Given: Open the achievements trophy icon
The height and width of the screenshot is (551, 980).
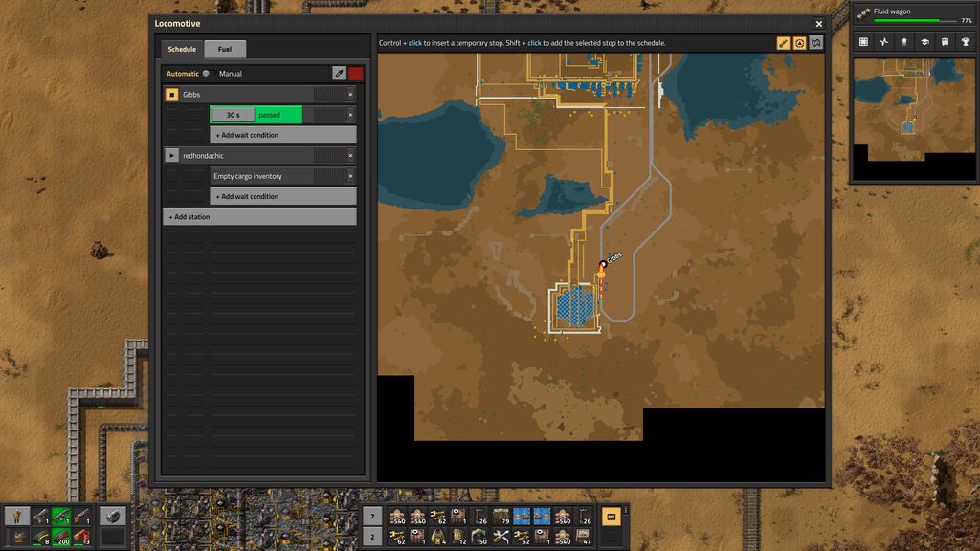Looking at the screenshot, I should [x=965, y=42].
